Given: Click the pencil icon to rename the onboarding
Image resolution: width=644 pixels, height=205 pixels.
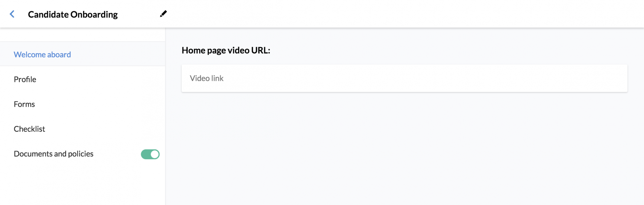Looking at the screenshot, I should (x=163, y=14).
